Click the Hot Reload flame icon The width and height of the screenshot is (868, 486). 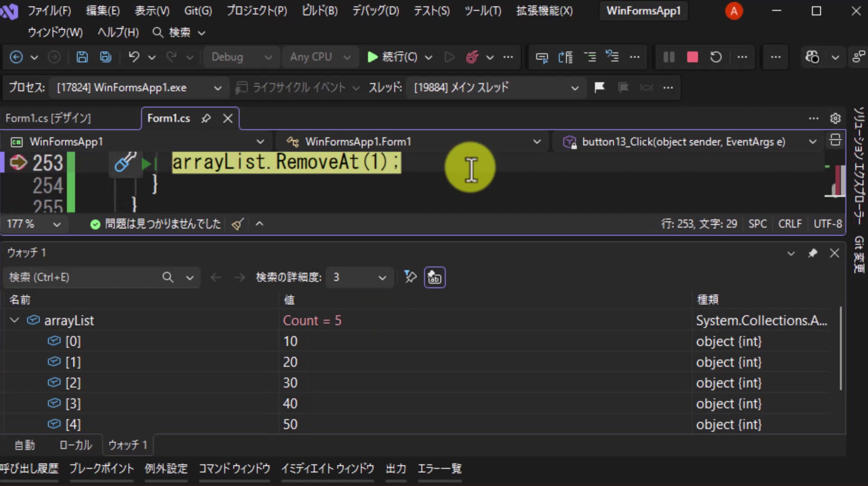pos(472,57)
